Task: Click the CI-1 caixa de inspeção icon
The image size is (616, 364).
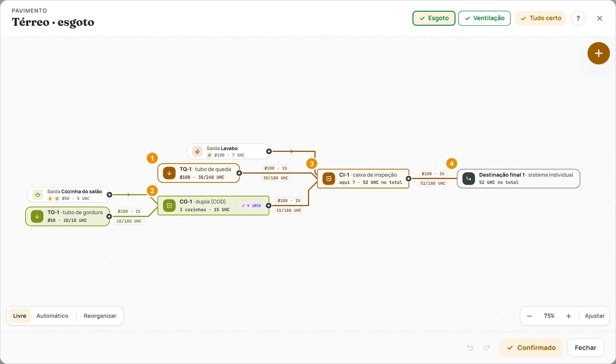Action: coord(329,179)
